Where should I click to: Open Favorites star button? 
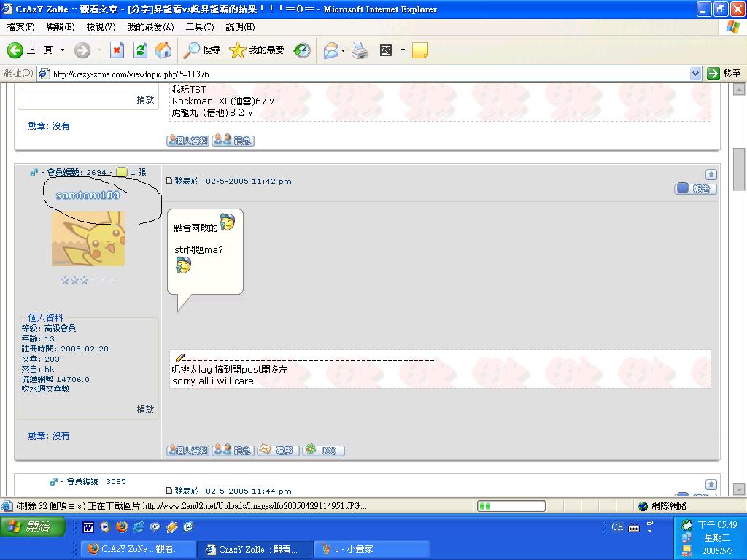click(x=256, y=50)
